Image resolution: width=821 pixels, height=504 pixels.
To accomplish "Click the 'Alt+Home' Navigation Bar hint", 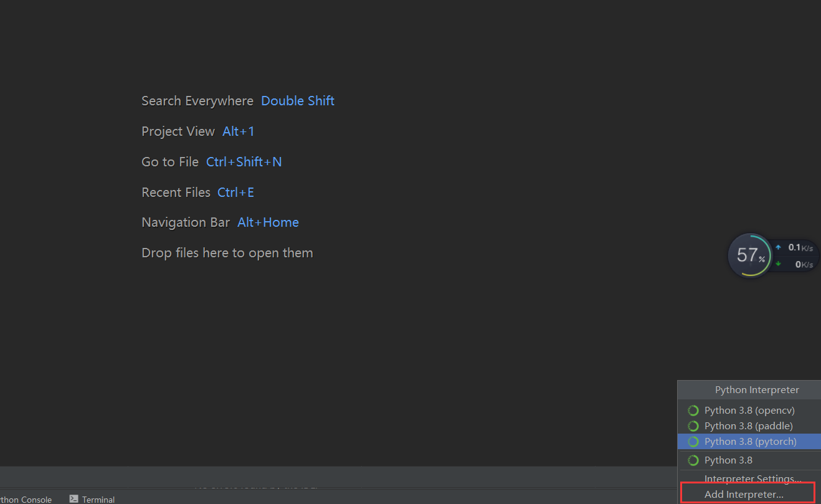I will (x=268, y=222).
